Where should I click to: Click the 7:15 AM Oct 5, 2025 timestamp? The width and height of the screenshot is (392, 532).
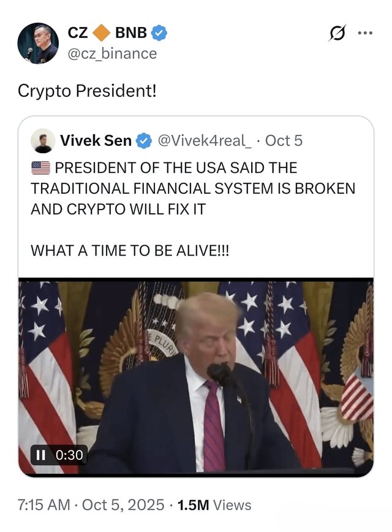[x=91, y=505]
